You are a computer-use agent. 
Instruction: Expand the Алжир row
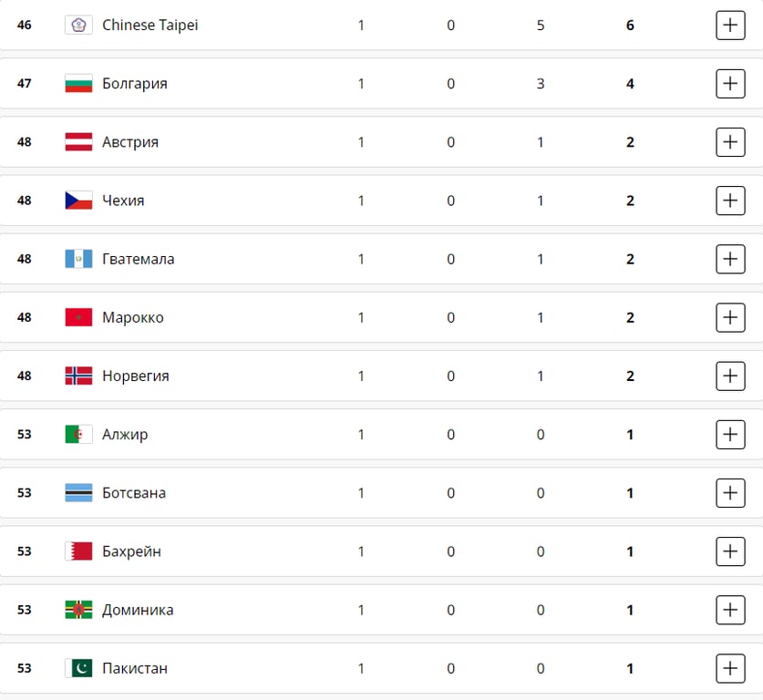coord(730,435)
